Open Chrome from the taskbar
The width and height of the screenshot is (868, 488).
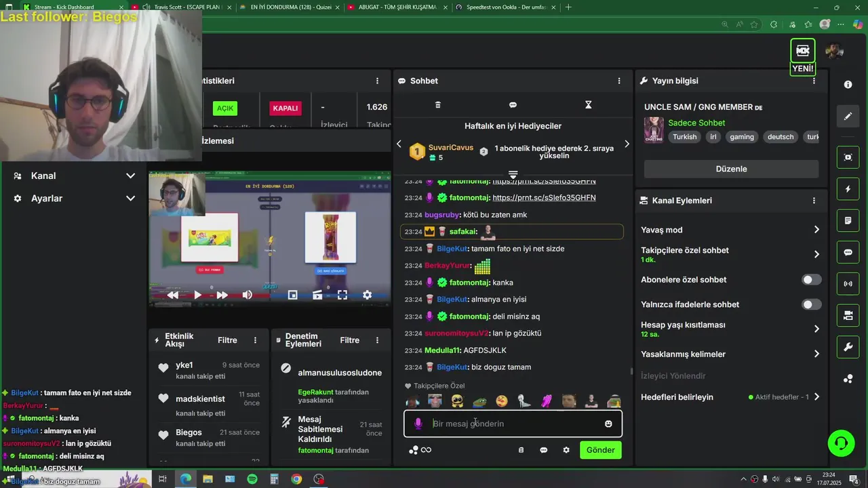pos(296,479)
